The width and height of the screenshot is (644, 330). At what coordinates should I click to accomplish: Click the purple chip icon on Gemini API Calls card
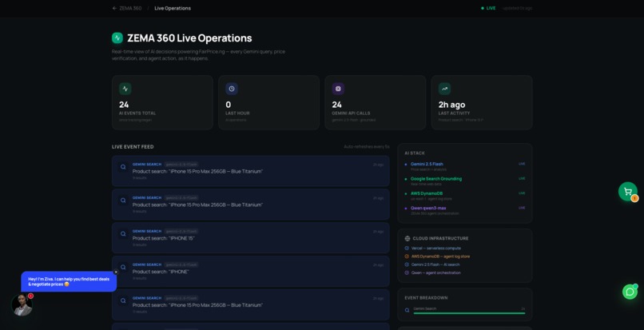(338, 89)
